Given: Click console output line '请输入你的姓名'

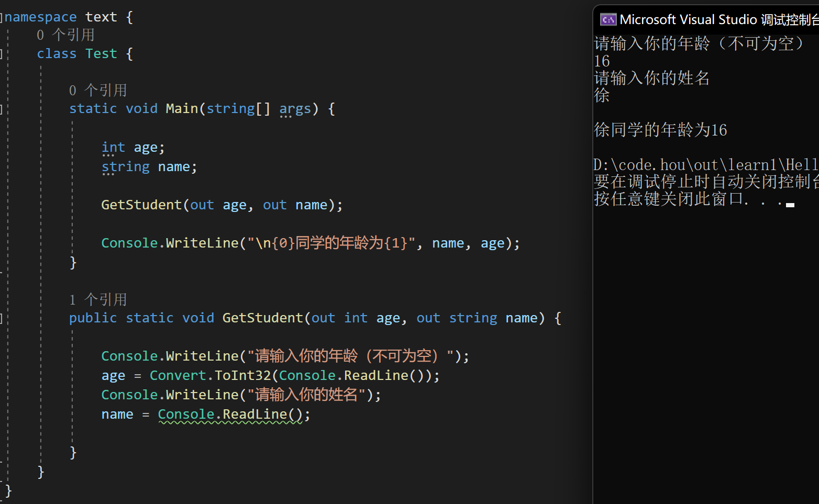Looking at the screenshot, I should click(651, 79).
